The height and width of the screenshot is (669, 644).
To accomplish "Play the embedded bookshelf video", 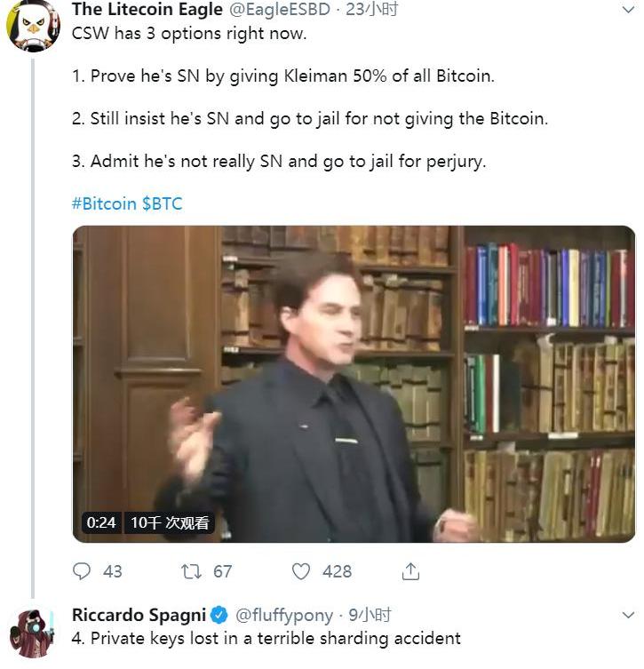I will [x=354, y=384].
